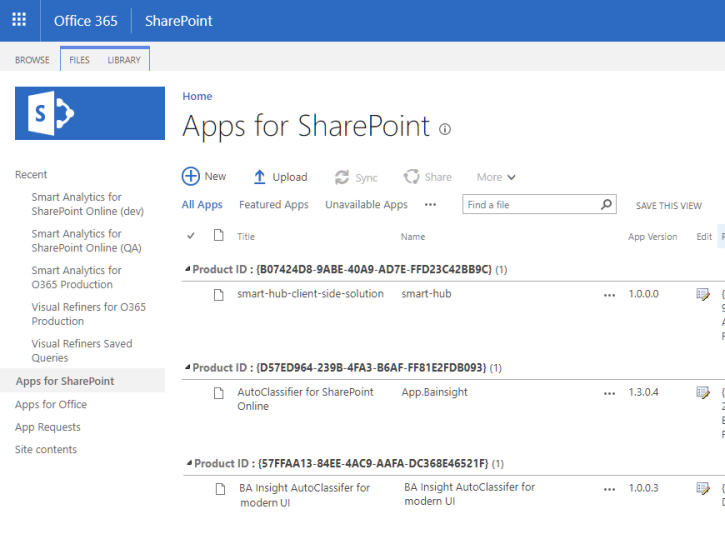Open the More dropdown in the command bar

point(496,177)
